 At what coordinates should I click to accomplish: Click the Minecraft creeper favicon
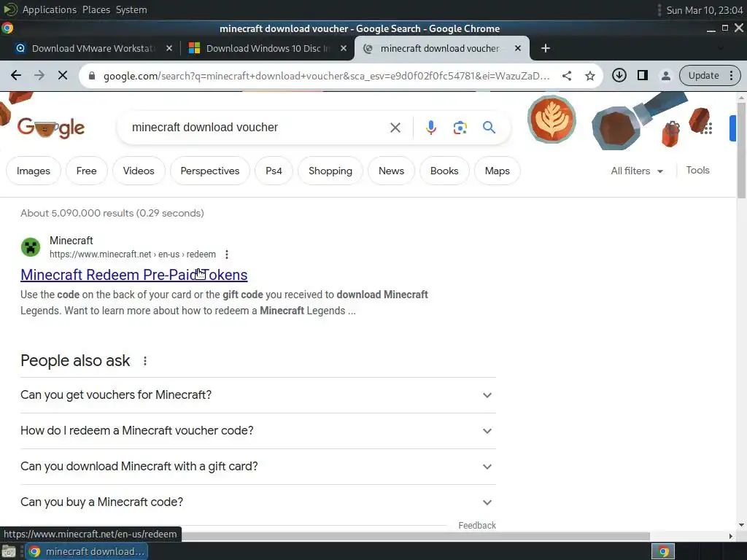click(x=31, y=247)
